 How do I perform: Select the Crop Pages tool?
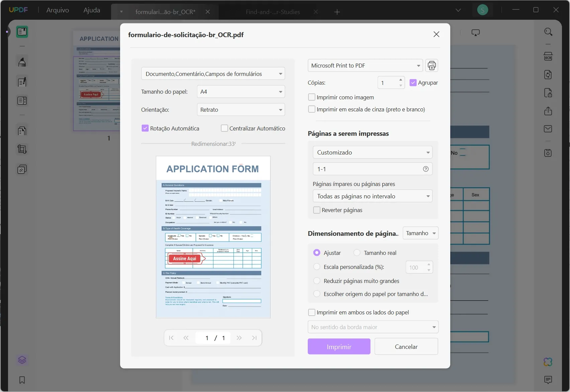(22, 149)
